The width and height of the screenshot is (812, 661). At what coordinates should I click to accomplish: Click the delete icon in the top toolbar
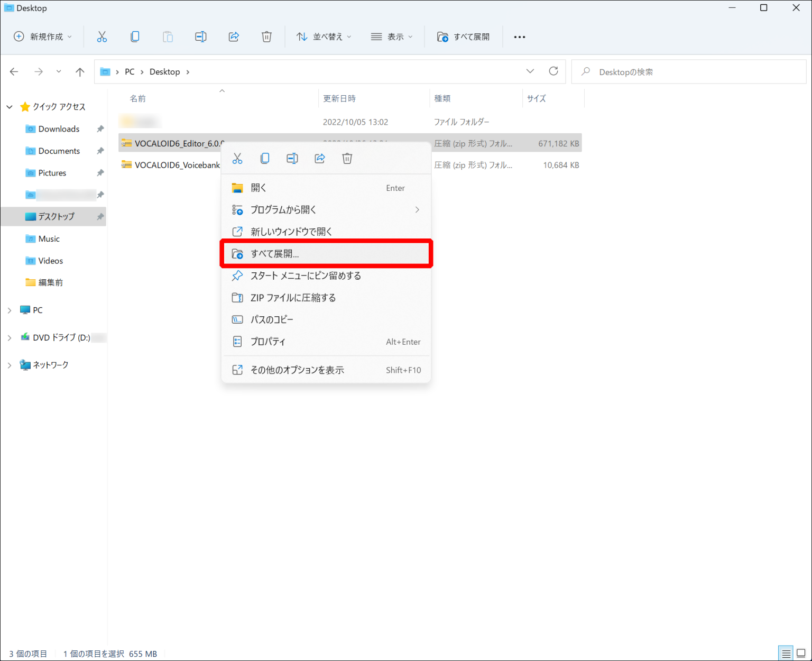click(266, 36)
